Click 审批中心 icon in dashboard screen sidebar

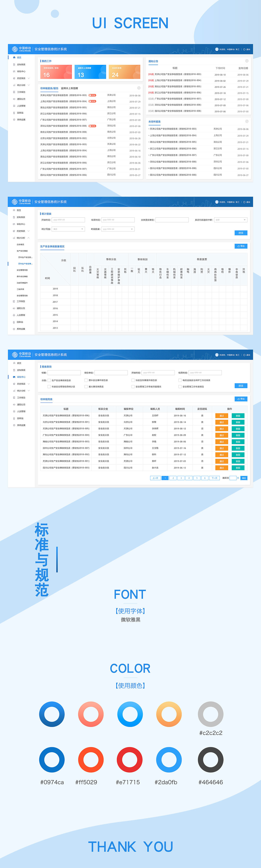coord(14,71)
